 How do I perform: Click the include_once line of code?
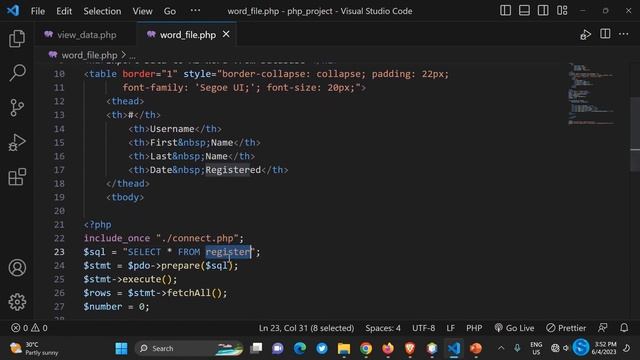tap(163, 238)
